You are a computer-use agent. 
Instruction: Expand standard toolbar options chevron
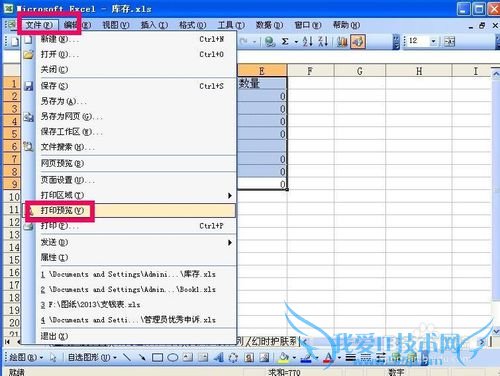396,42
